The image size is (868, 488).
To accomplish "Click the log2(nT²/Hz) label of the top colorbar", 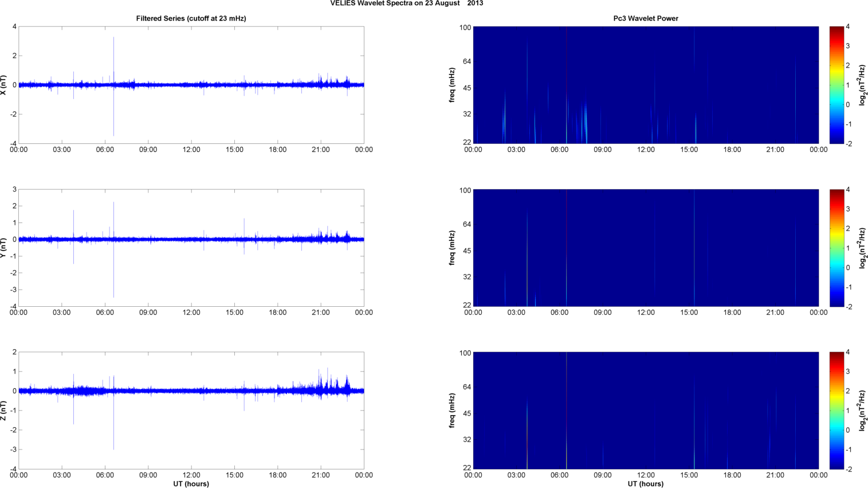I will pyautogui.click(x=862, y=85).
